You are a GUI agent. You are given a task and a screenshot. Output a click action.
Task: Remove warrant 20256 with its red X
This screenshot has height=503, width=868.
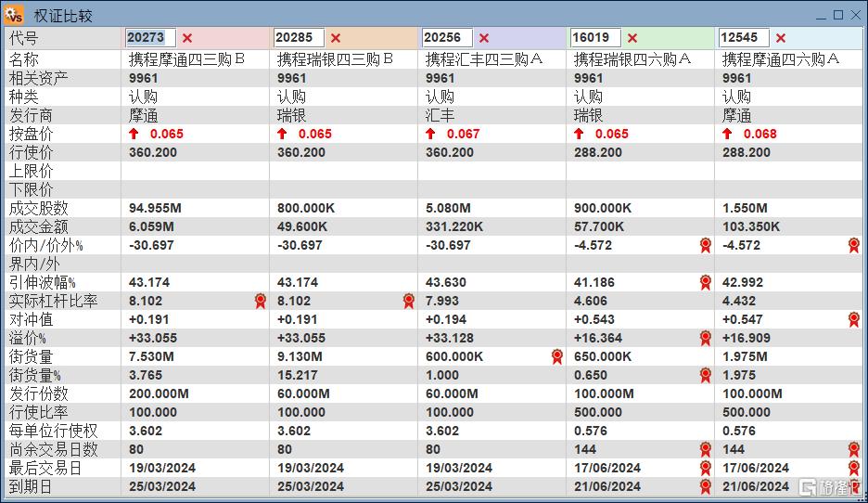tap(484, 38)
